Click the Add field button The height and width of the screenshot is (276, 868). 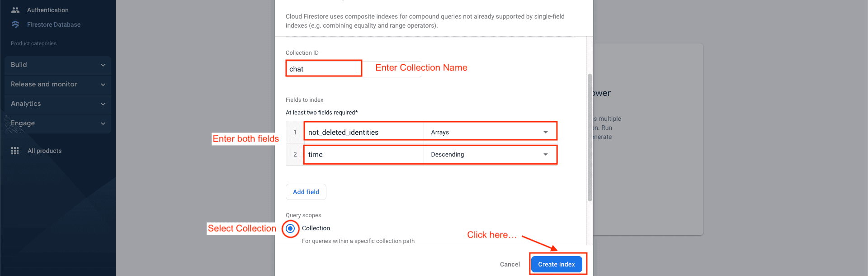(x=306, y=192)
